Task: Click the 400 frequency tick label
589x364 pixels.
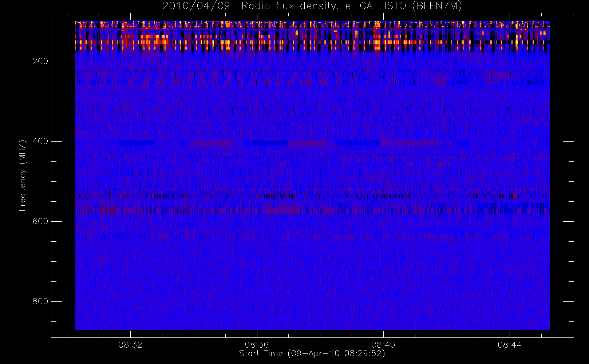Action: click(40, 141)
